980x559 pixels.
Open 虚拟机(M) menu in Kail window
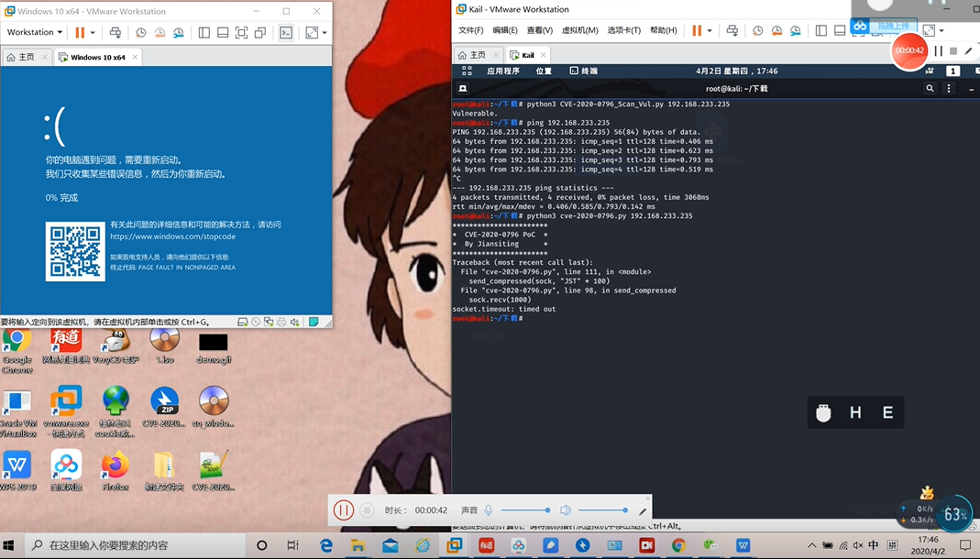580,30
